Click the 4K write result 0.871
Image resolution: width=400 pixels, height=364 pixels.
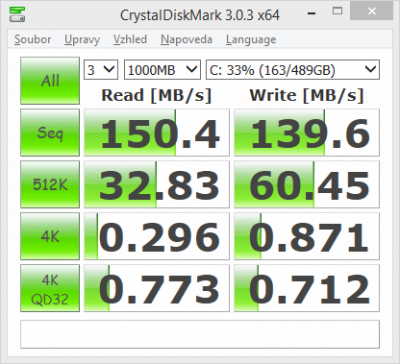click(x=307, y=236)
